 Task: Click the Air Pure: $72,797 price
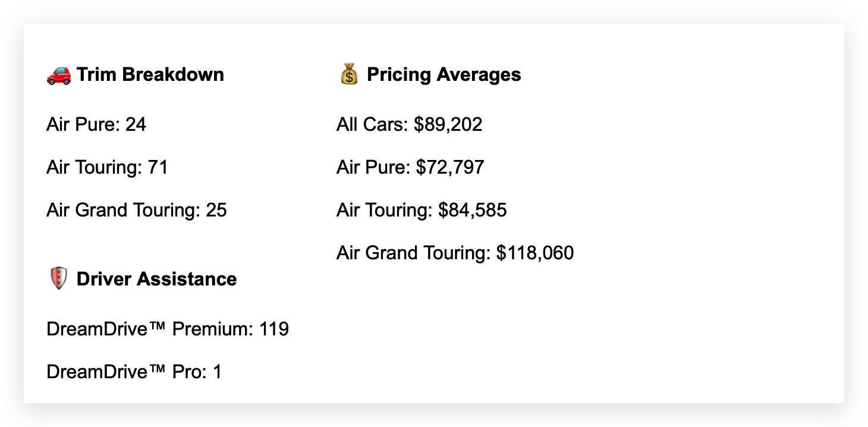pyautogui.click(x=410, y=168)
